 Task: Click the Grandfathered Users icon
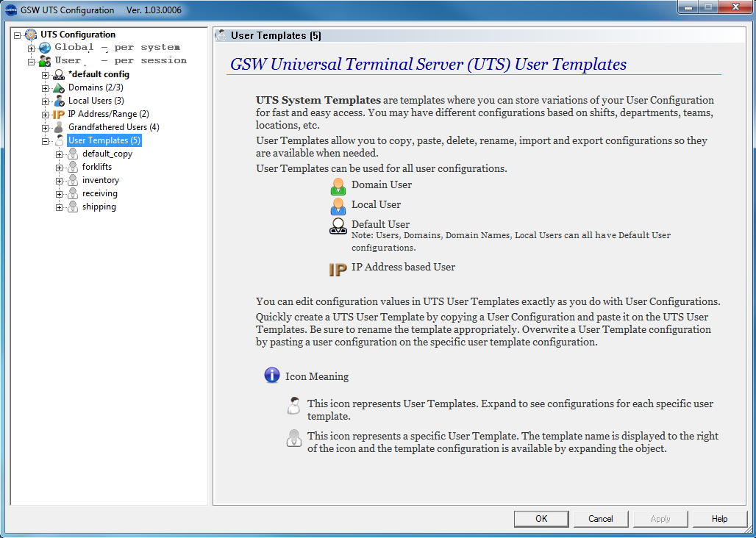coord(59,128)
